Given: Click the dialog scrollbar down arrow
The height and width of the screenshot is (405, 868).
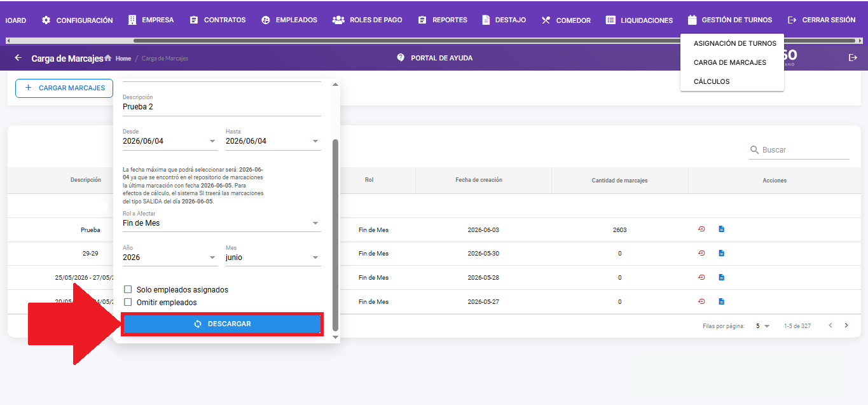Looking at the screenshot, I should coord(336,338).
